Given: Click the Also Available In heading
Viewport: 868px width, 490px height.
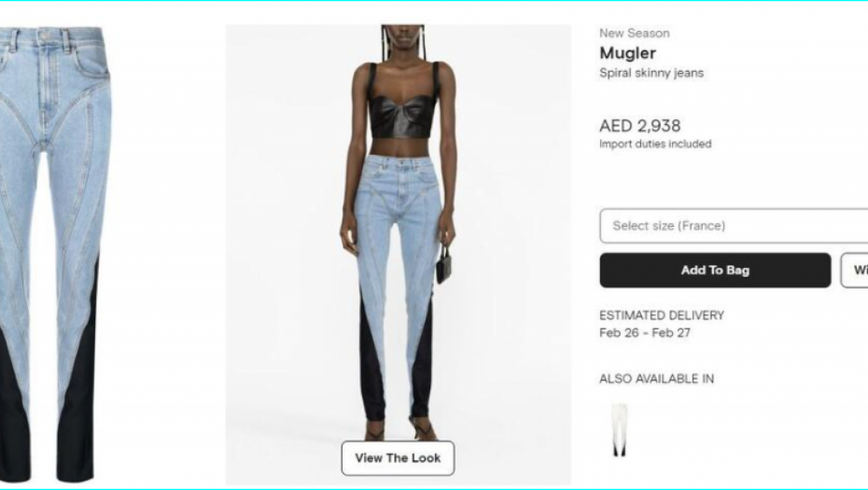Looking at the screenshot, I should (x=656, y=379).
